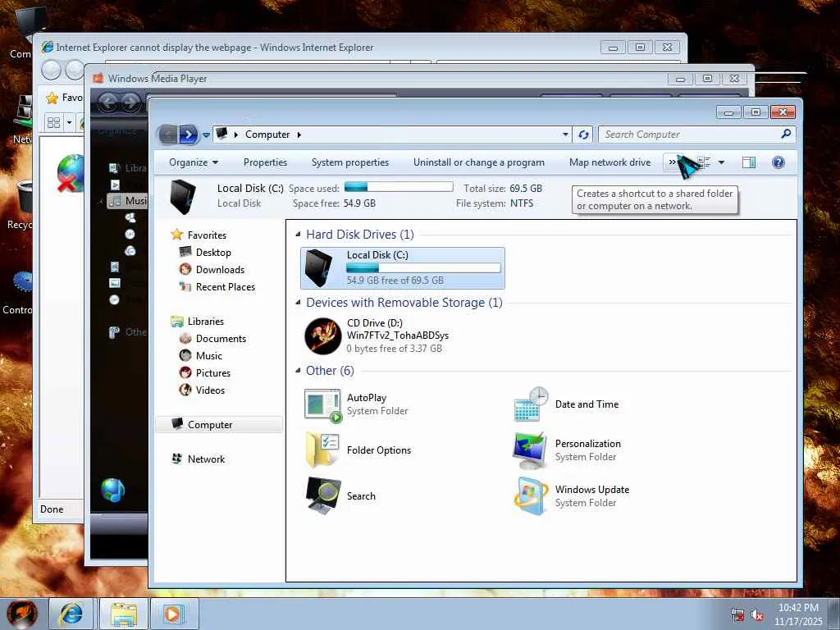840x630 pixels.
Task: Click Favorites star in Internet Explorer window
Action: coord(52,98)
